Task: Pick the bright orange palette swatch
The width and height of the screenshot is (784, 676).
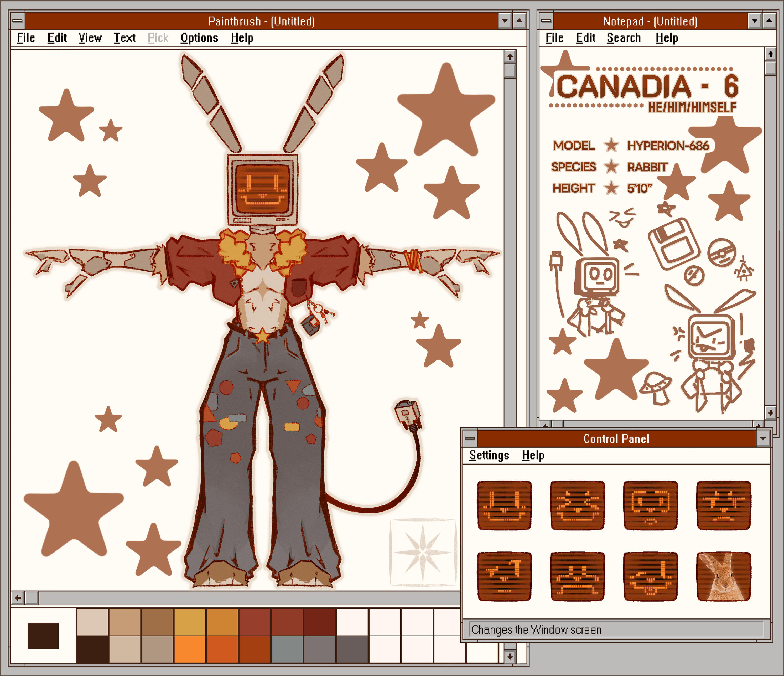Action: coord(190,649)
